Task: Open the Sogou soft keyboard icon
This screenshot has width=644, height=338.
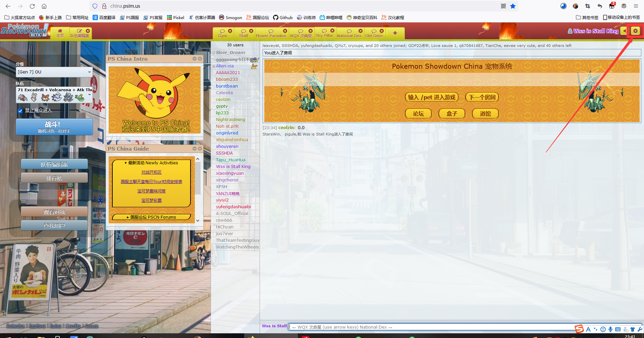Action: (618, 329)
